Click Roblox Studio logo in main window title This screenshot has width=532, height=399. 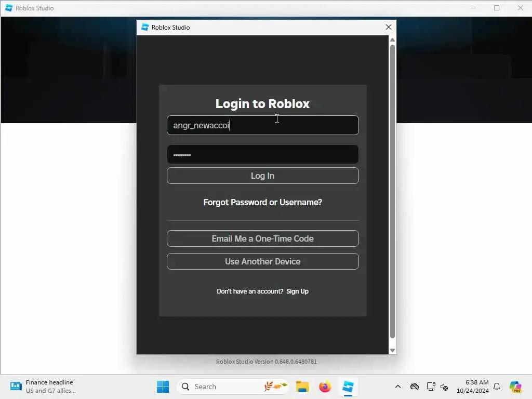(9, 8)
